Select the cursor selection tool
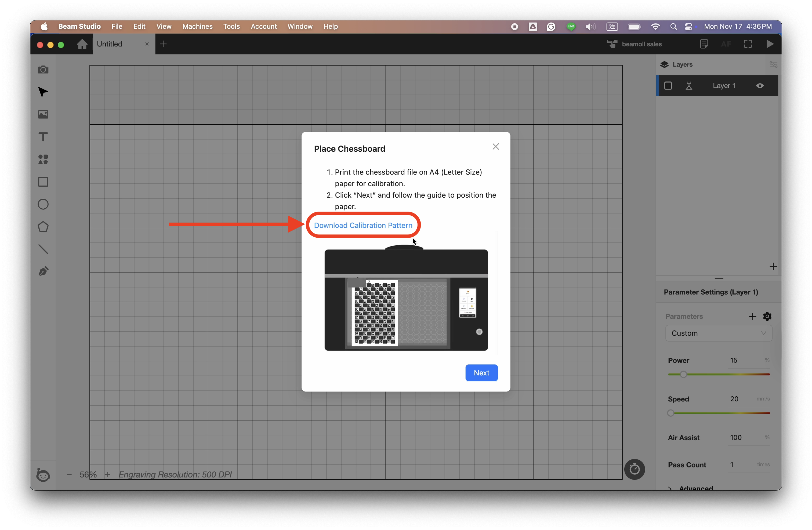Screen dimensions: 812x530 tap(43, 92)
